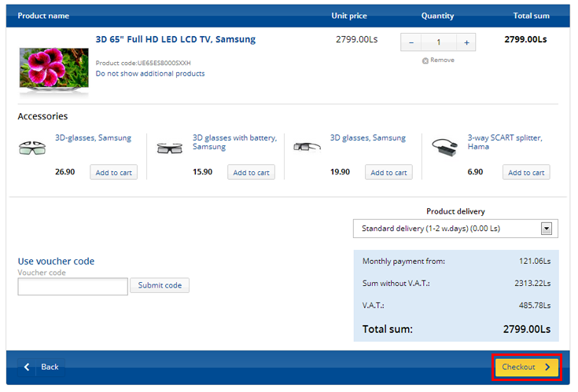Click the unit price 2799.00Ls value
This screenshot has height=392, width=578.
coord(356,39)
